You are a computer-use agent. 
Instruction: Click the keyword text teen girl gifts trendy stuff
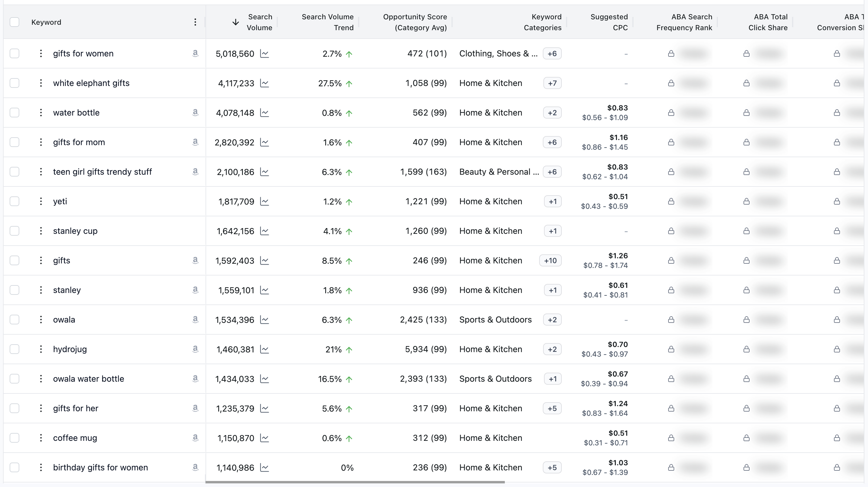tap(102, 172)
